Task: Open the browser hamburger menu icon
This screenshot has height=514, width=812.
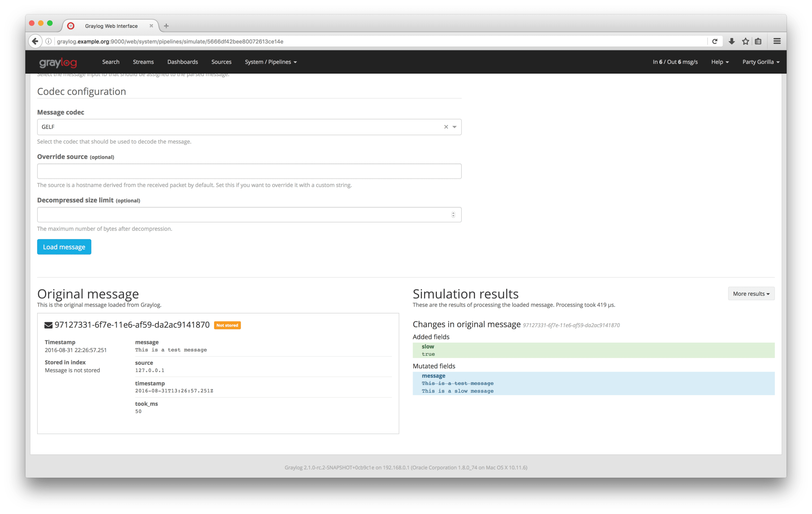Action: (777, 41)
